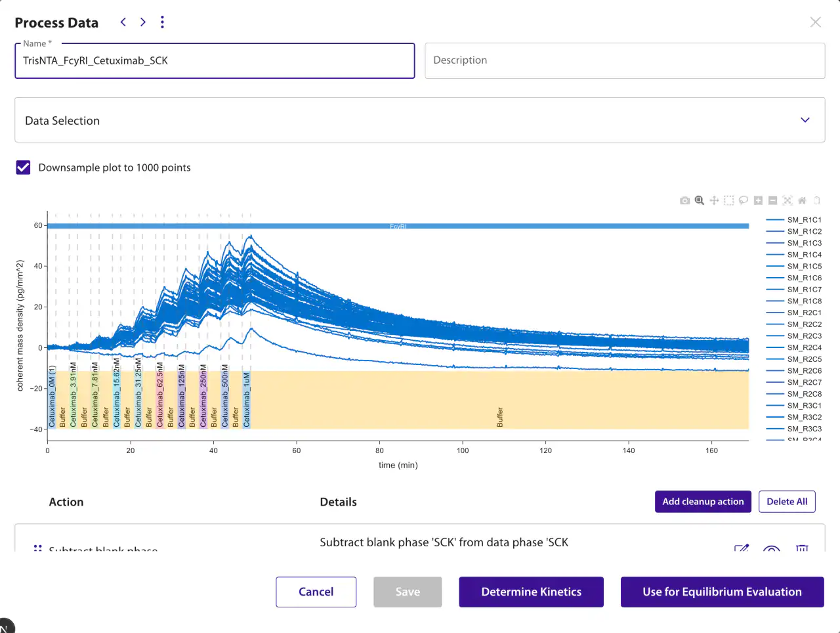Screen dimensions: 840x633
Task: Open the three-dot more options menu
Action: (162, 22)
